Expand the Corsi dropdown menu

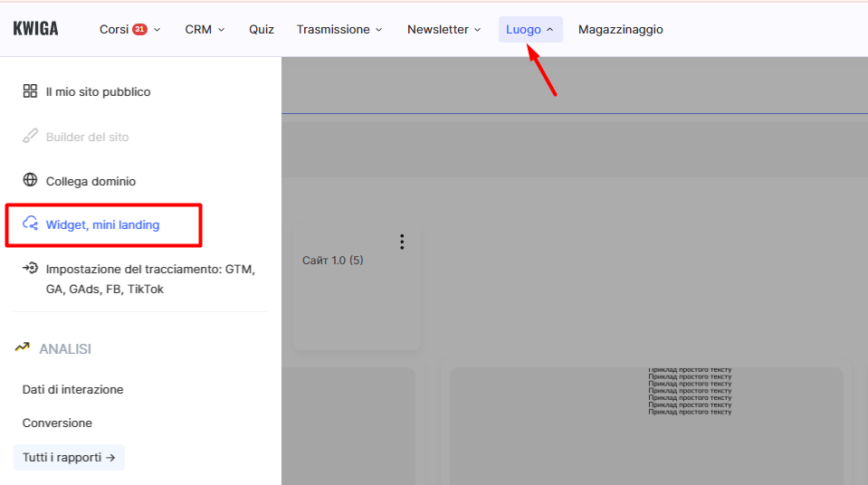tap(157, 29)
